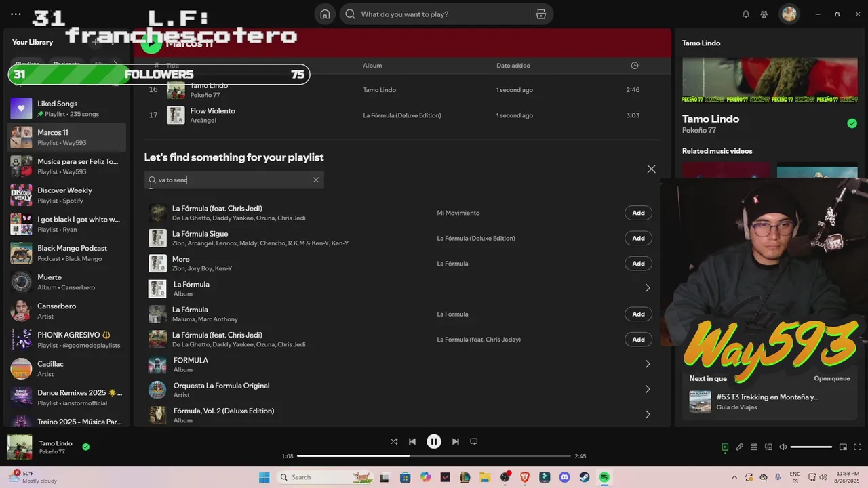
Task: Click Open queue link
Action: click(x=832, y=379)
